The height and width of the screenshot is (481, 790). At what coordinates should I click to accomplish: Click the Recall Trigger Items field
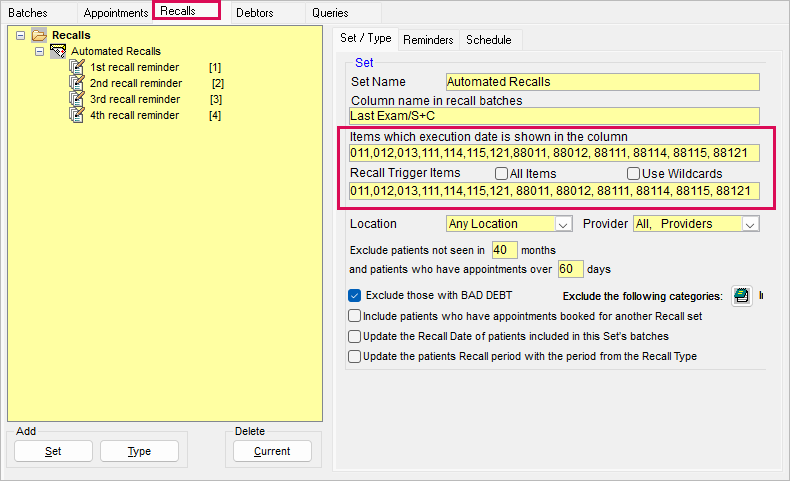554,191
